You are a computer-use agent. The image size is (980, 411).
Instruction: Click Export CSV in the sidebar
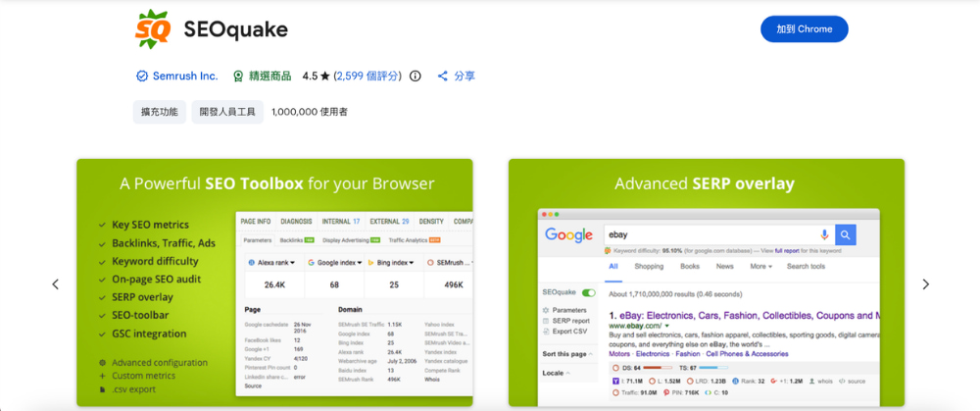pyautogui.click(x=570, y=332)
